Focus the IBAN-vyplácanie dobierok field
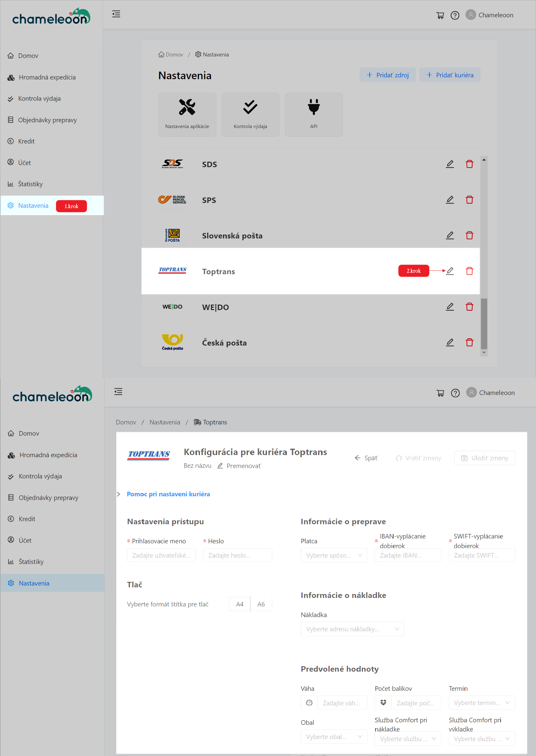536x756 pixels. (x=408, y=555)
